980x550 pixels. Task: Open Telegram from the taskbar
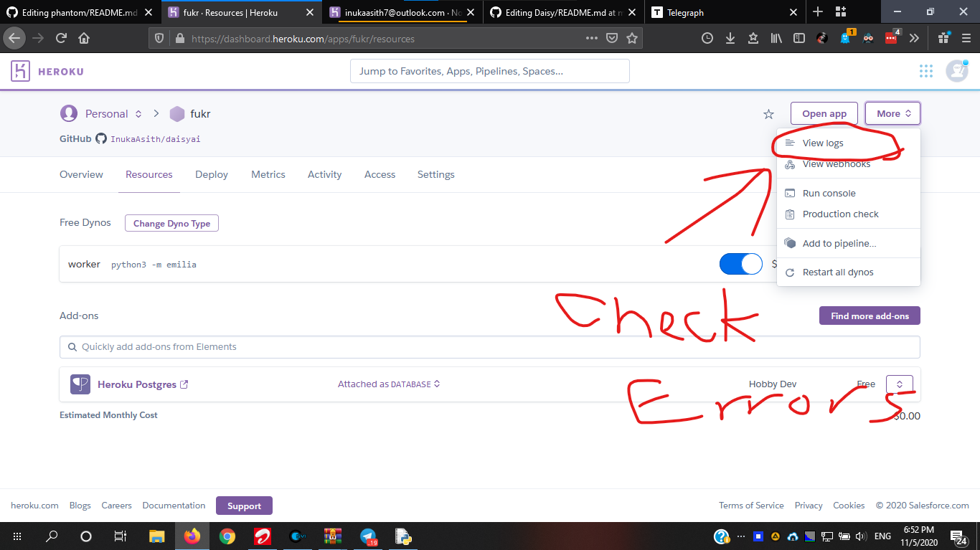[x=368, y=536]
